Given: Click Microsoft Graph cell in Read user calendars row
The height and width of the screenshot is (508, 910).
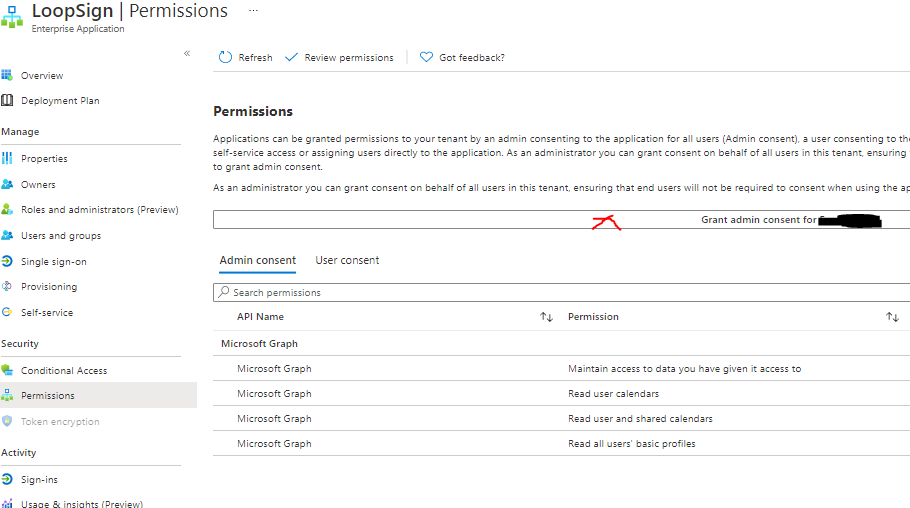Looking at the screenshot, I should [274, 394].
